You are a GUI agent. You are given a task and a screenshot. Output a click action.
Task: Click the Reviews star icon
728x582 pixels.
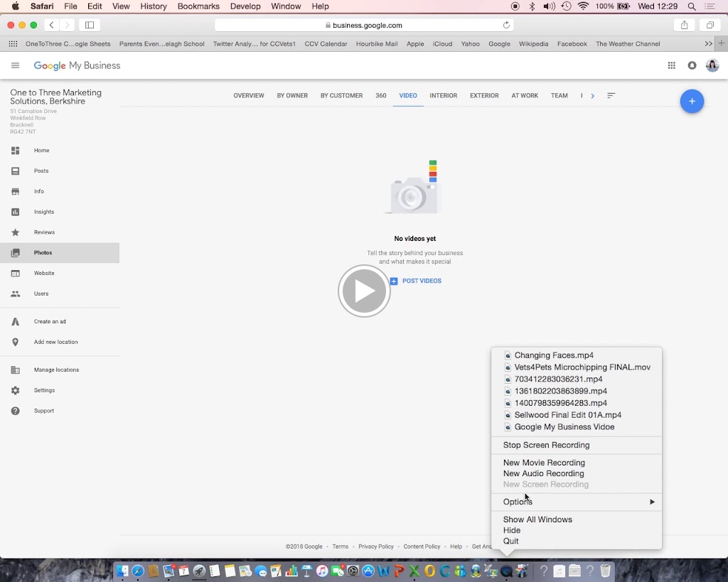tap(16, 232)
